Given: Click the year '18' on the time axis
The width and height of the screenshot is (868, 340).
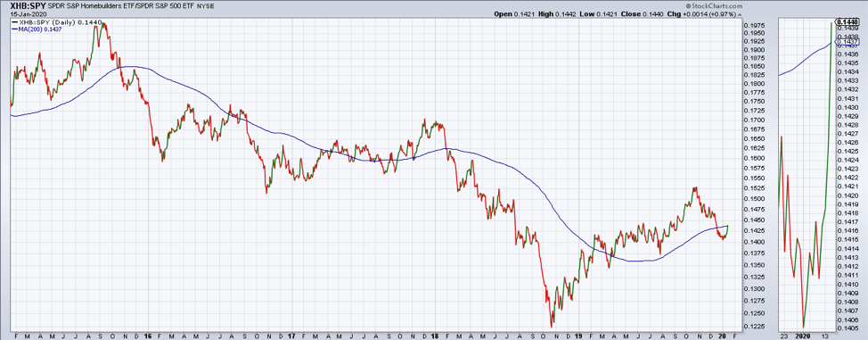Looking at the screenshot, I should coord(435,336).
